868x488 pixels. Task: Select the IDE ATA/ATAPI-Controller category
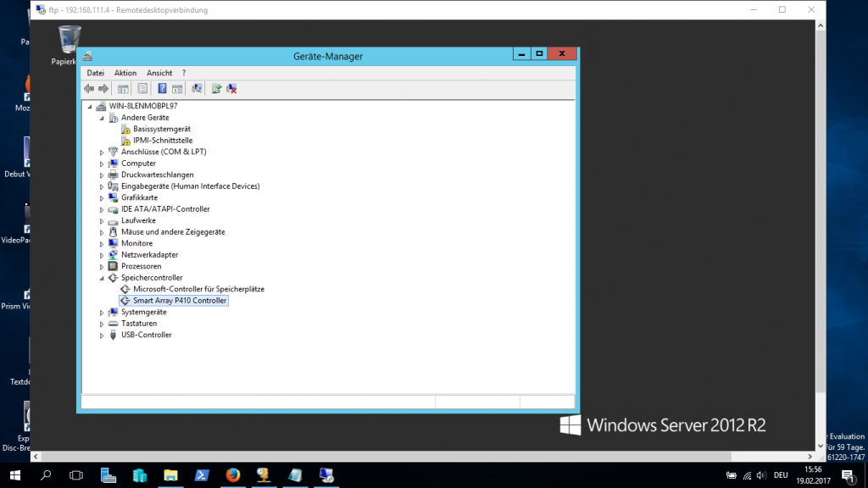tap(165, 209)
